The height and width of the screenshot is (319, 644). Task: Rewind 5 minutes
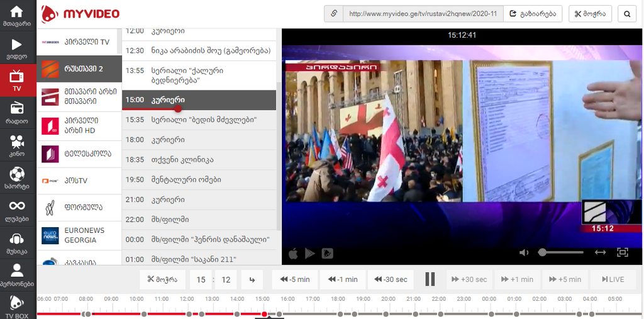coord(295,279)
